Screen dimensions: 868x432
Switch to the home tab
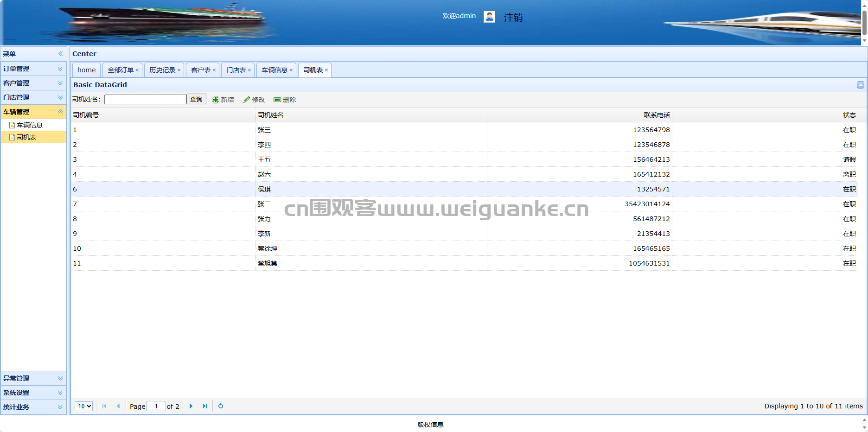coord(87,70)
